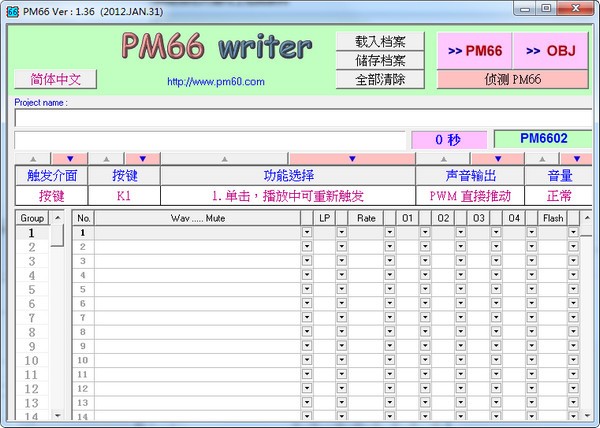
Task: Click 全部清除 to clear everything
Action: [x=380, y=79]
